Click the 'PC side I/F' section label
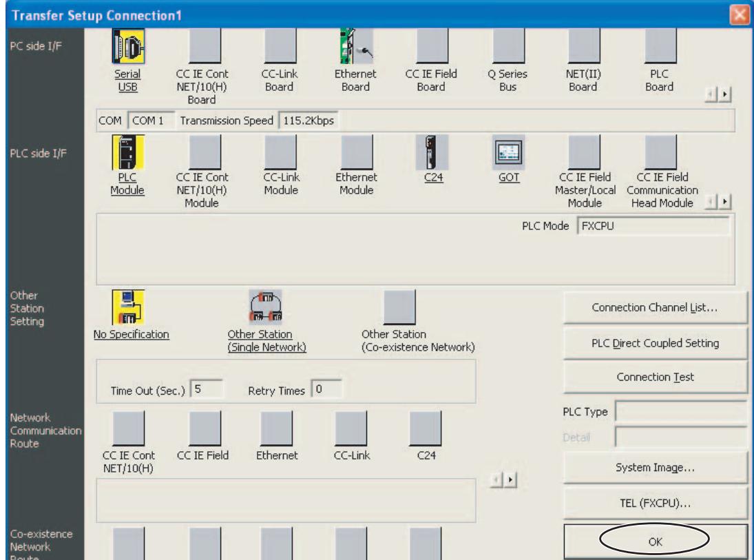The height and width of the screenshot is (560, 754). 36,46
